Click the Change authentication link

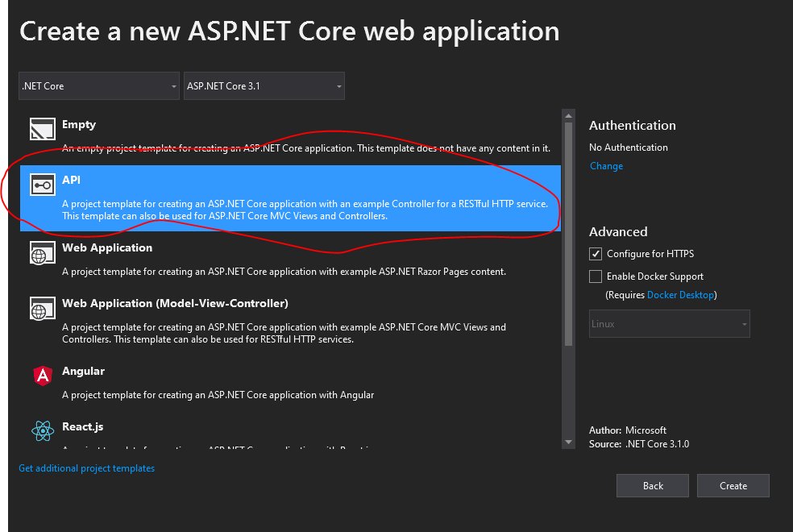(x=606, y=166)
